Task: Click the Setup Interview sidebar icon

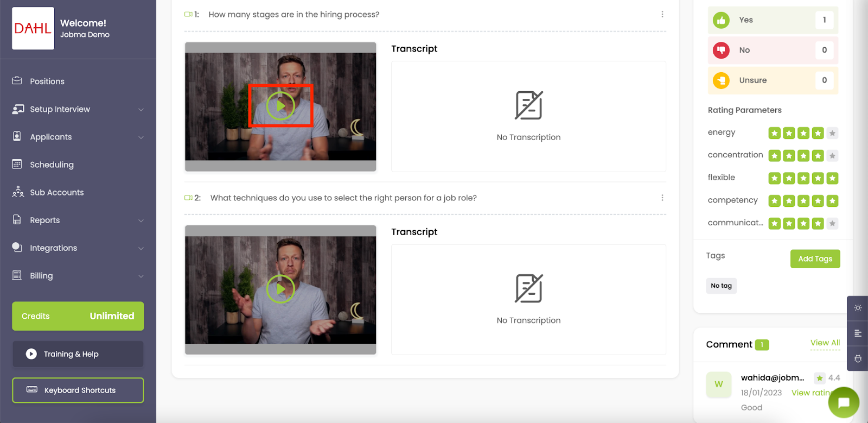Action: tap(18, 109)
